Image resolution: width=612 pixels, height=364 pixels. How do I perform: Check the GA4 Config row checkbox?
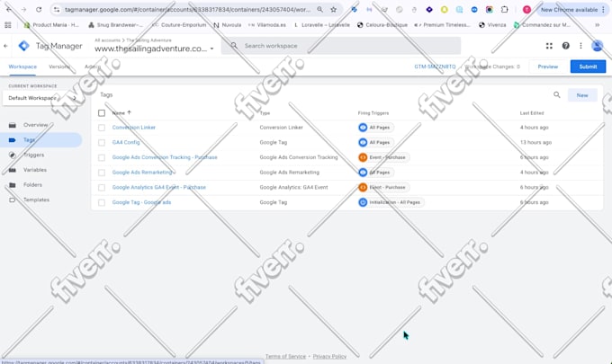coord(102,143)
